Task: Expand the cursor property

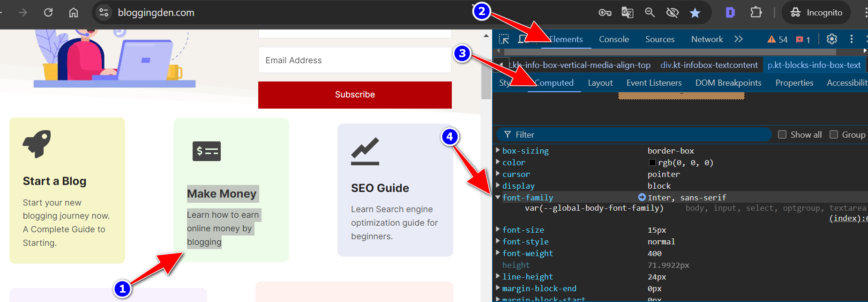Action: pos(498,174)
